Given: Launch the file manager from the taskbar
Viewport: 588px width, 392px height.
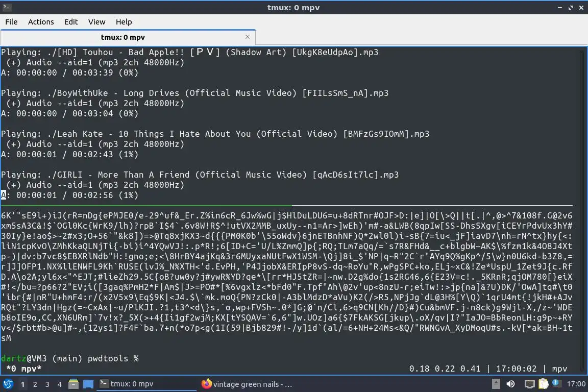Looking at the screenshot, I should click(73, 384).
